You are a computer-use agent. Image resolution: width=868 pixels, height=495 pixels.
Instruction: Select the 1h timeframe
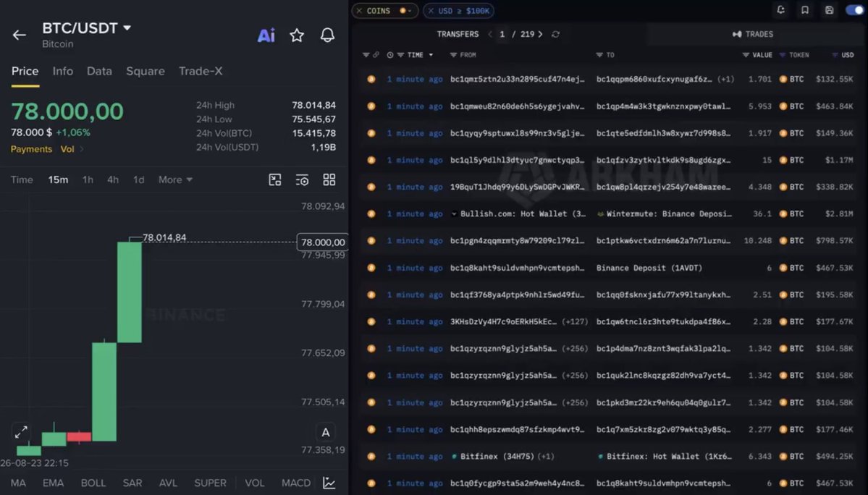pos(88,179)
